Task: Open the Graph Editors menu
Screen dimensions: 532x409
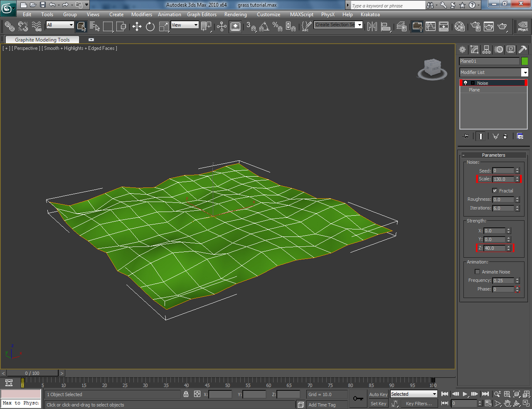Action: point(202,15)
